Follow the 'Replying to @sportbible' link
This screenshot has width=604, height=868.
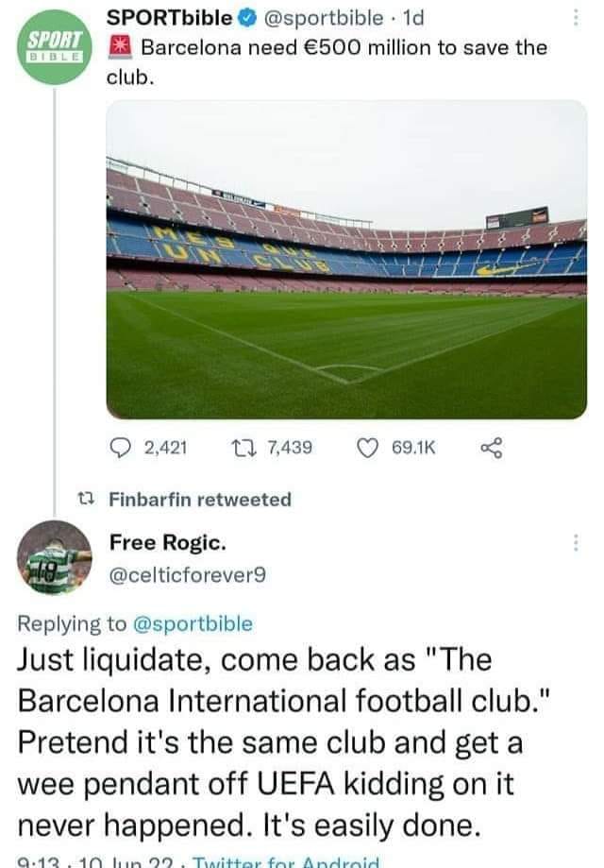tap(195, 623)
